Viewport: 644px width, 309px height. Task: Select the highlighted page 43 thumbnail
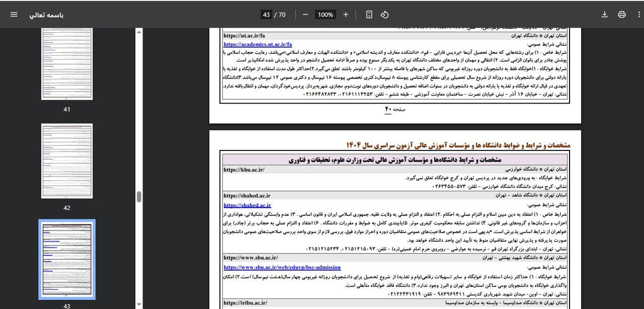pos(67,259)
